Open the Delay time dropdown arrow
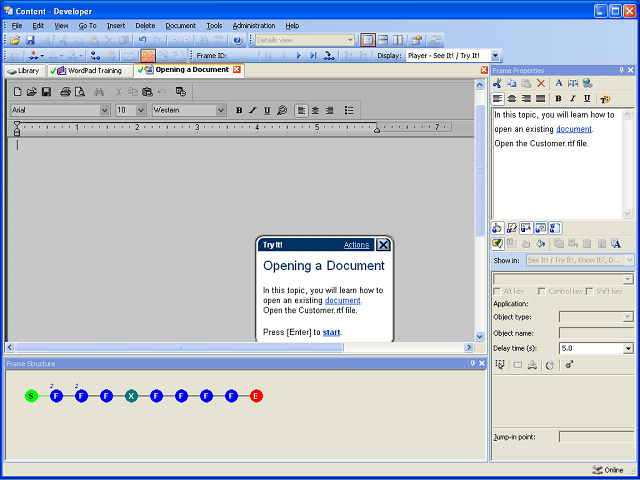The image size is (640, 480). click(628, 349)
